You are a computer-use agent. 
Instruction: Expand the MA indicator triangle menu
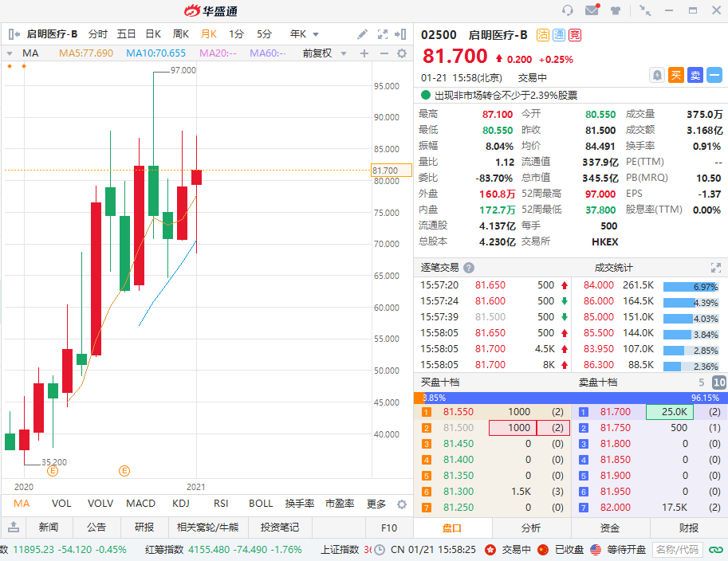(x=10, y=53)
